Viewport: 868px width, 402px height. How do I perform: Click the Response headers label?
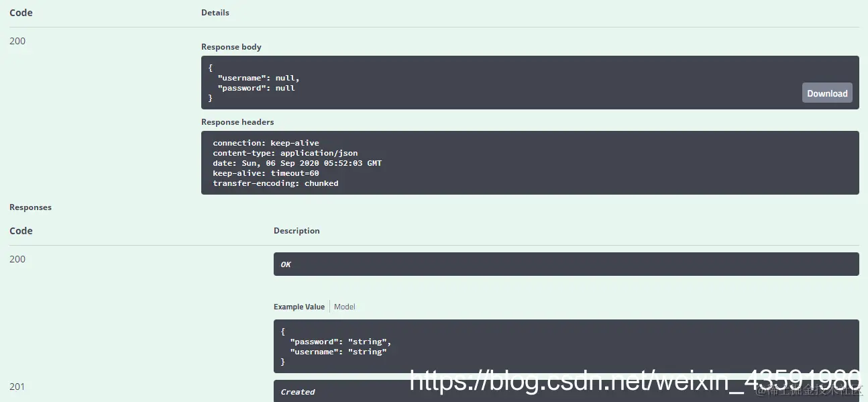[x=237, y=122]
